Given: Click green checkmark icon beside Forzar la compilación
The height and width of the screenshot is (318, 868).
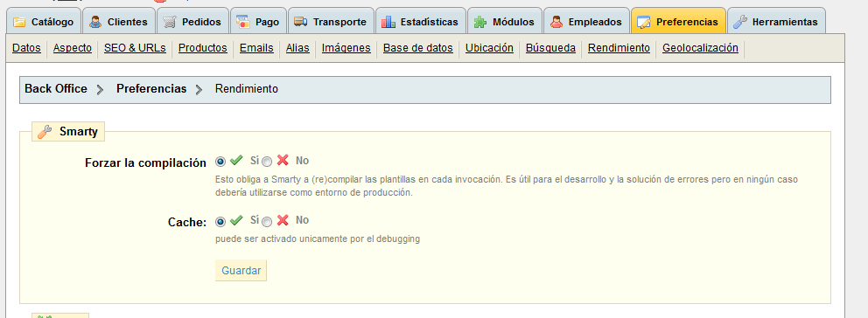Looking at the screenshot, I should 236,161.
